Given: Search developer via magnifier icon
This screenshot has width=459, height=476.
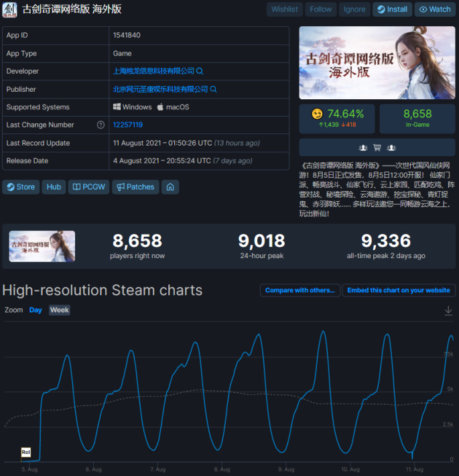Looking at the screenshot, I should coord(200,71).
